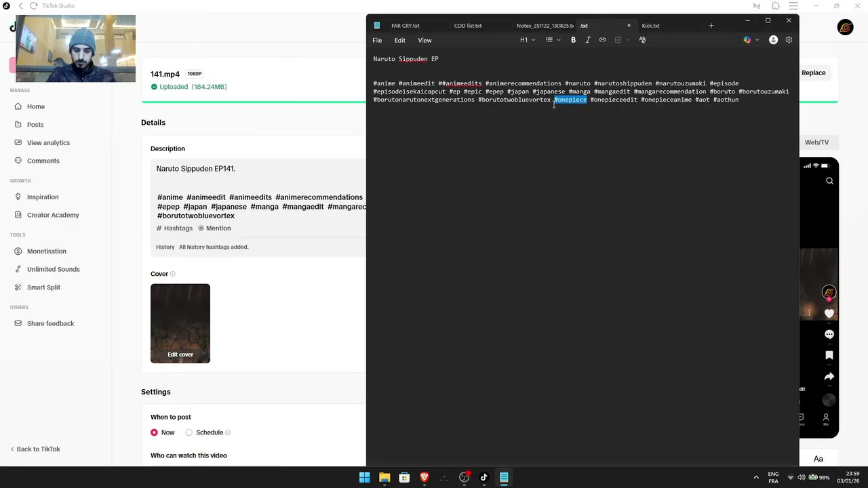This screenshot has height=488, width=868.
Task: Select the Web/TV preview tab
Action: pyautogui.click(x=816, y=142)
